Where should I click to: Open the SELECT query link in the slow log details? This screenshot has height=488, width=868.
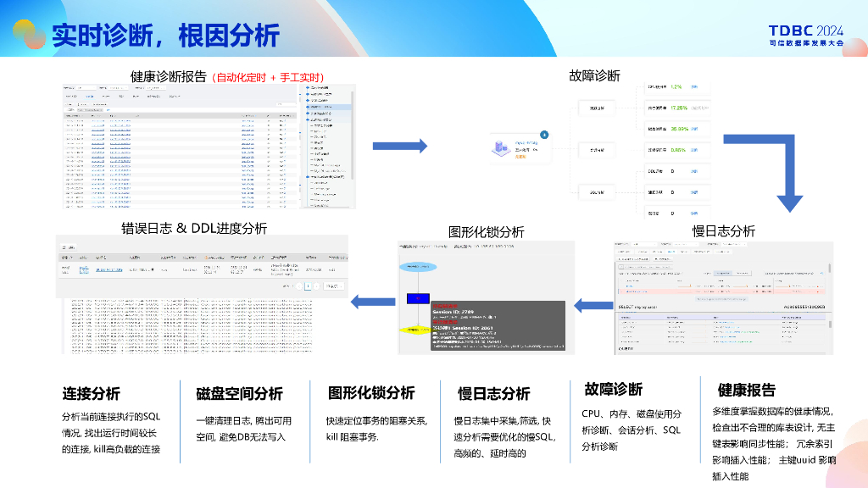(637, 307)
